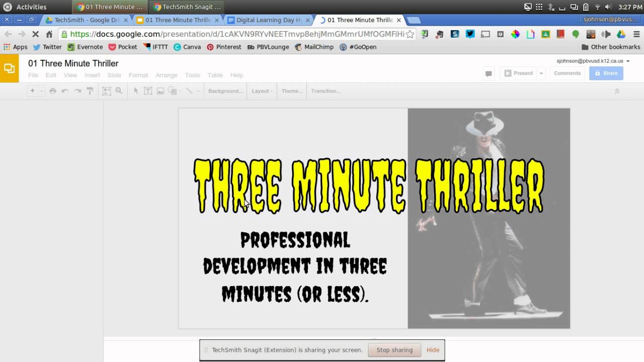This screenshot has width=644, height=362.
Task: Click the undo arrow in Slides toolbar
Action: click(65, 91)
